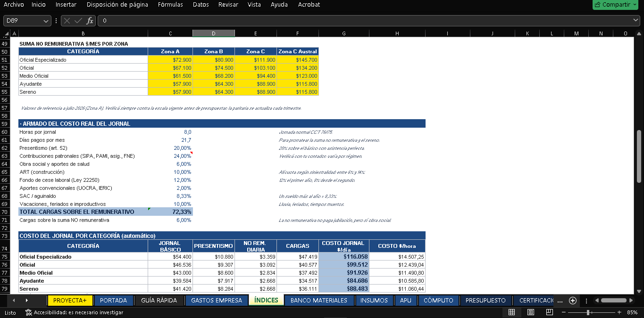Open Compartir button dropdown arrow

coord(635,5)
